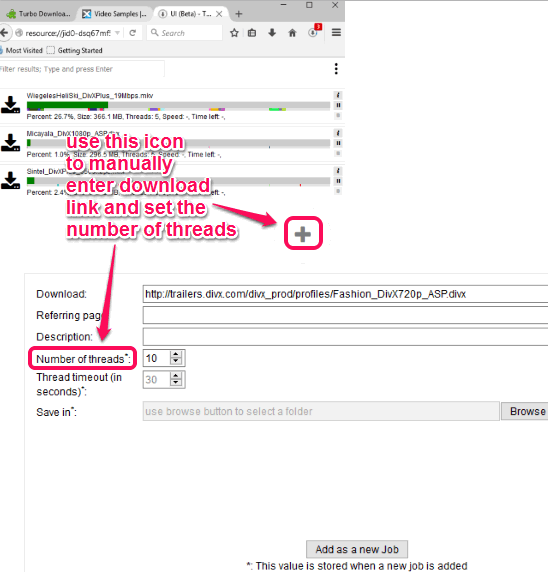Increase thread timeout seconds

click(176, 376)
